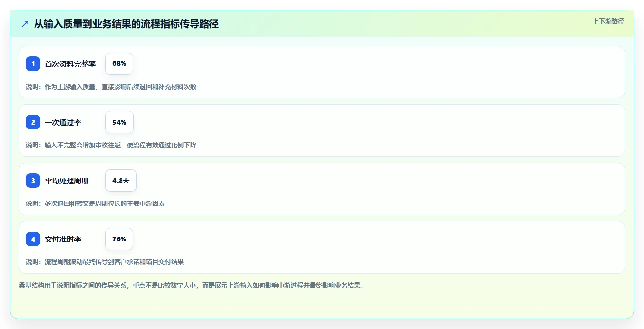Click the 54% value chip
Viewport: 644px width, 329px height.
click(119, 122)
